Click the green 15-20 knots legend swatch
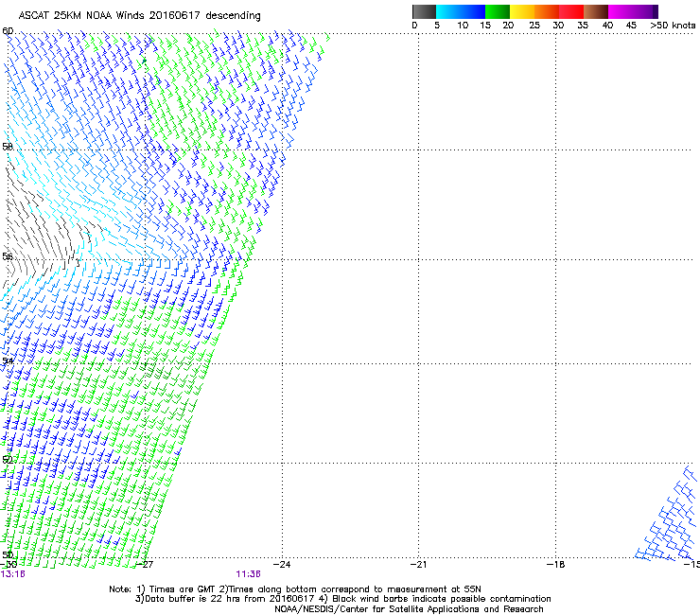Viewport: 700px width, 615px height. point(498,11)
